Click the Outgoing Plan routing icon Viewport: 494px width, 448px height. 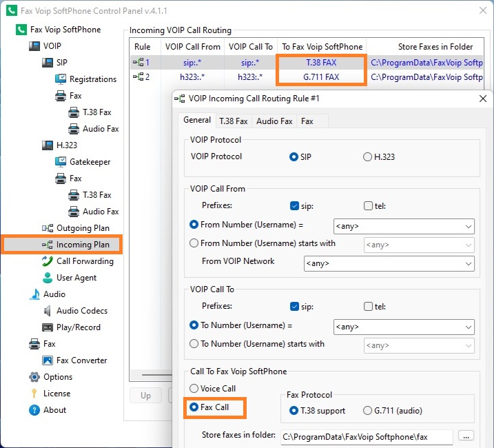point(48,228)
